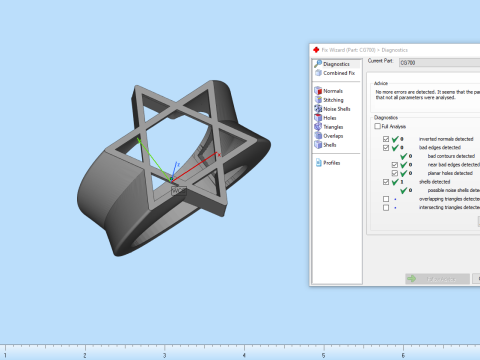Open the Current Part CG700 dropdown
This screenshot has height=360, width=480.
(439, 63)
